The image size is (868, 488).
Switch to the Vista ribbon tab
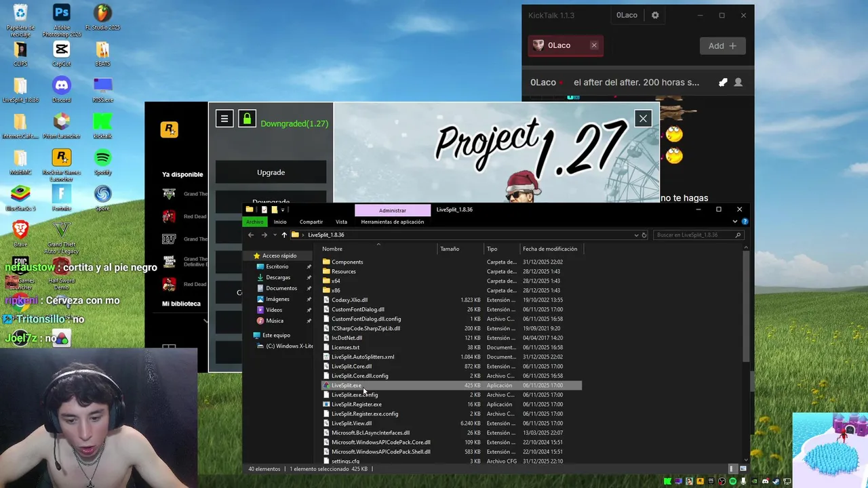tap(341, 222)
